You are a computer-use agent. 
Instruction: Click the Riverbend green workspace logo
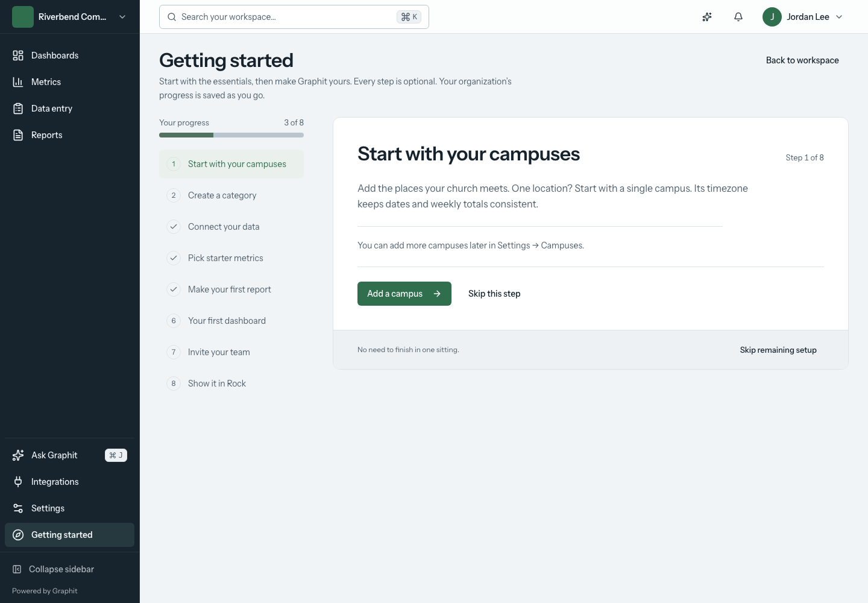(x=23, y=17)
